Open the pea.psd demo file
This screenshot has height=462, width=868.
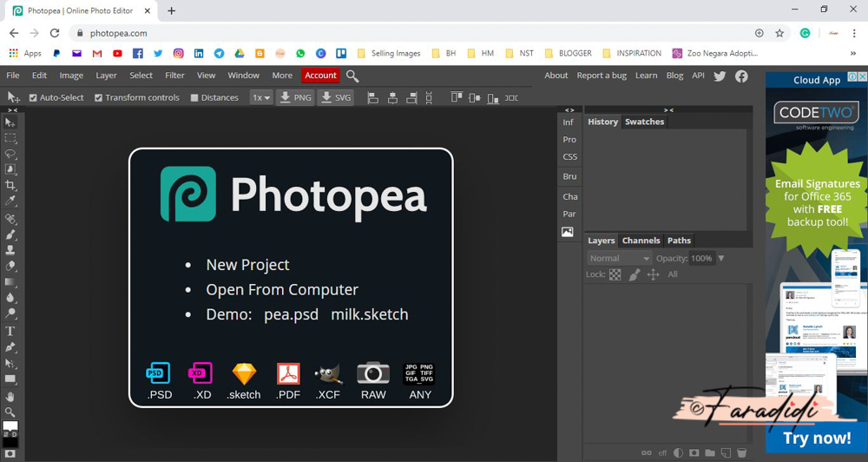pos(291,314)
